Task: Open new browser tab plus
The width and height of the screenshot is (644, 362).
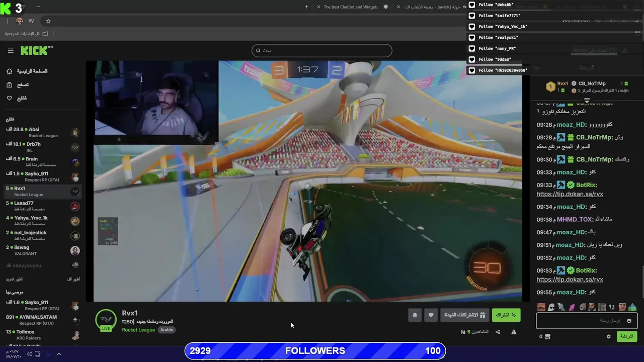Action: point(306,7)
